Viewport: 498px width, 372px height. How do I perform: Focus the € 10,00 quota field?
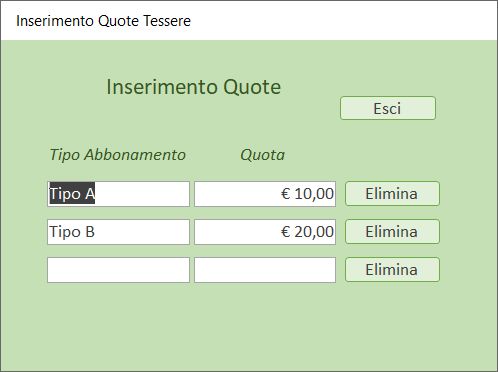(x=265, y=194)
